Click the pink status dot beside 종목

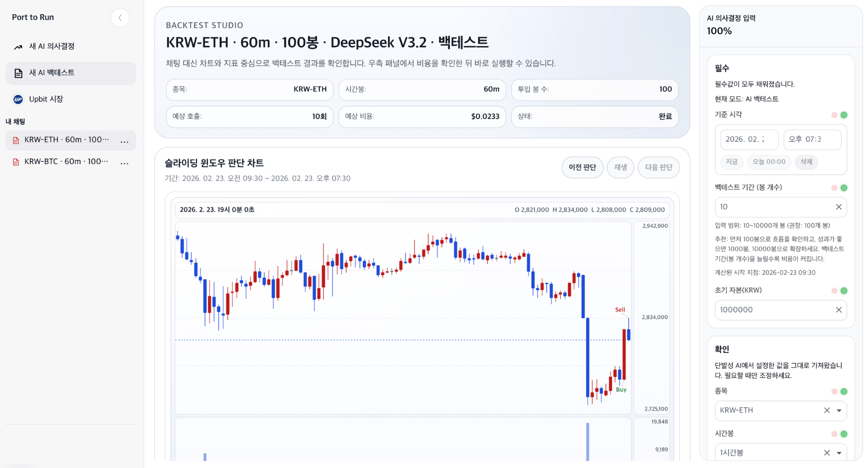(834, 391)
